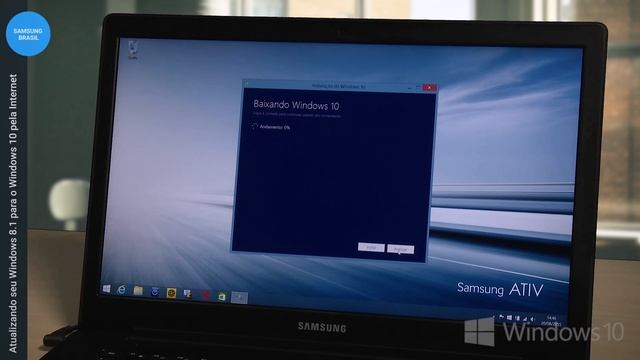The height and width of the screenshot is (360, 640).
Task: Open File Explorer folder icon on taskbar
Action: click(138, 291)
